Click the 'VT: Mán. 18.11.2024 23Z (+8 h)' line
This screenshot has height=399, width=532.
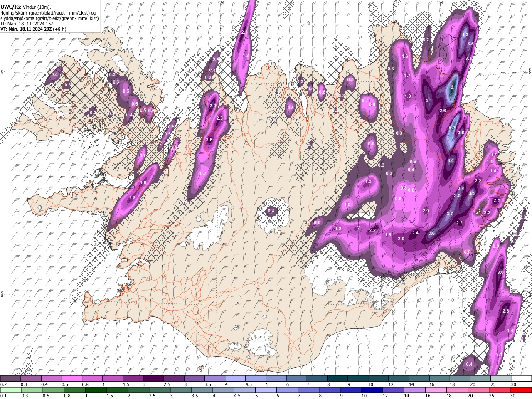34,29
